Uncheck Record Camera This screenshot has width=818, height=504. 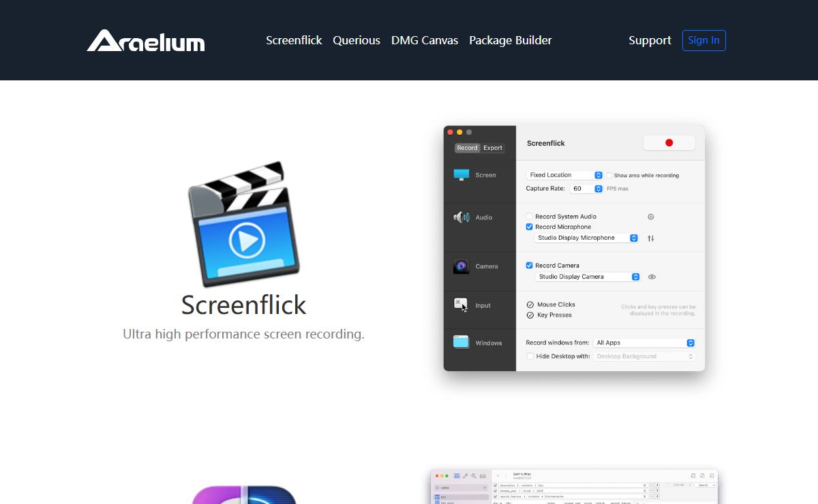(530, 266)
